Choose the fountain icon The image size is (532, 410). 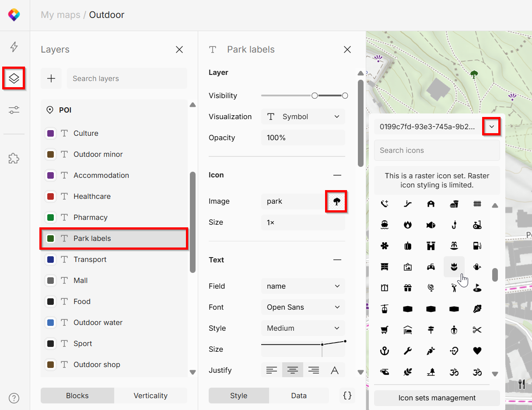pyautogui.click(x=454, y=246)
